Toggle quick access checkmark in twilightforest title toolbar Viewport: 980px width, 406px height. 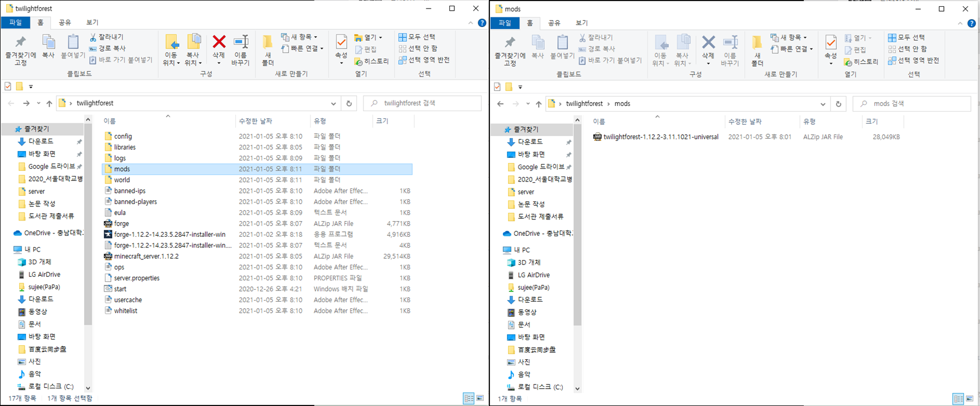pyautogui.click(x=8, y=86)
